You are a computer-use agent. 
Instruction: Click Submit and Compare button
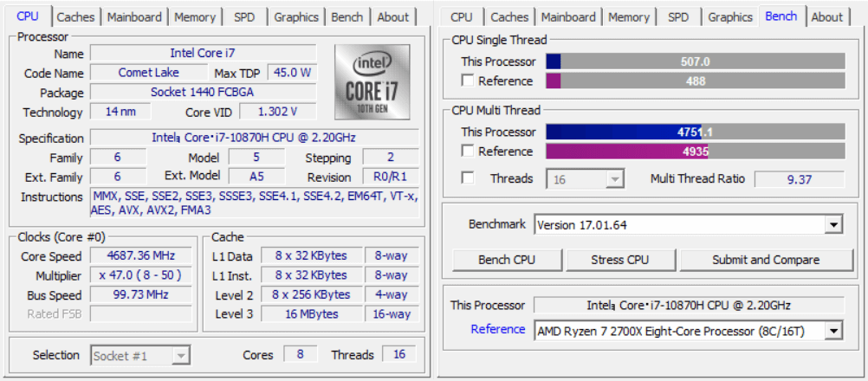pos(766,260)
